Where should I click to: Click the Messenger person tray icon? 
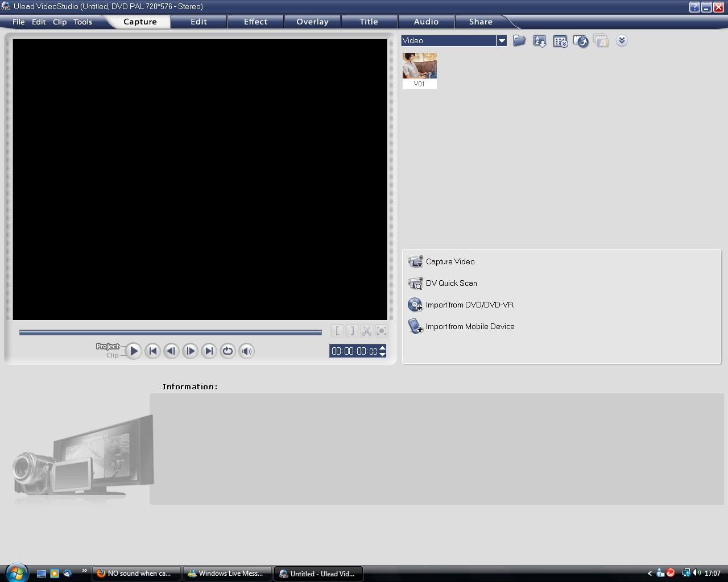660,573
